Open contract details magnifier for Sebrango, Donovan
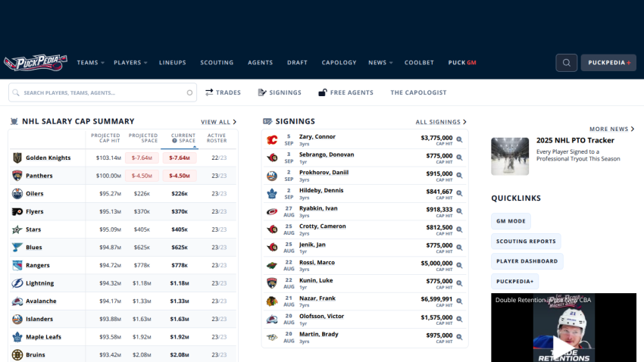Image resolution: width=644 pixels, height=362 pixels. click(x=460, y=158)
